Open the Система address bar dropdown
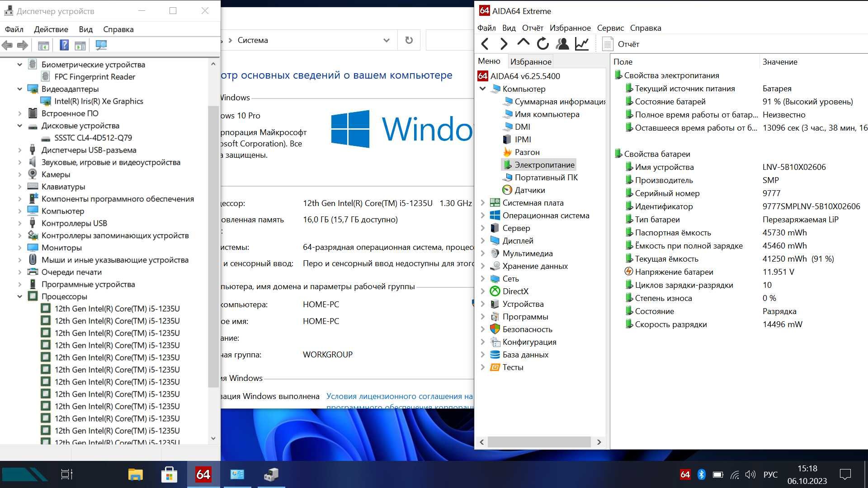Image resolution: width=868 pixels, height=488 pixels. pyautogui.click(x=386, y=40)
